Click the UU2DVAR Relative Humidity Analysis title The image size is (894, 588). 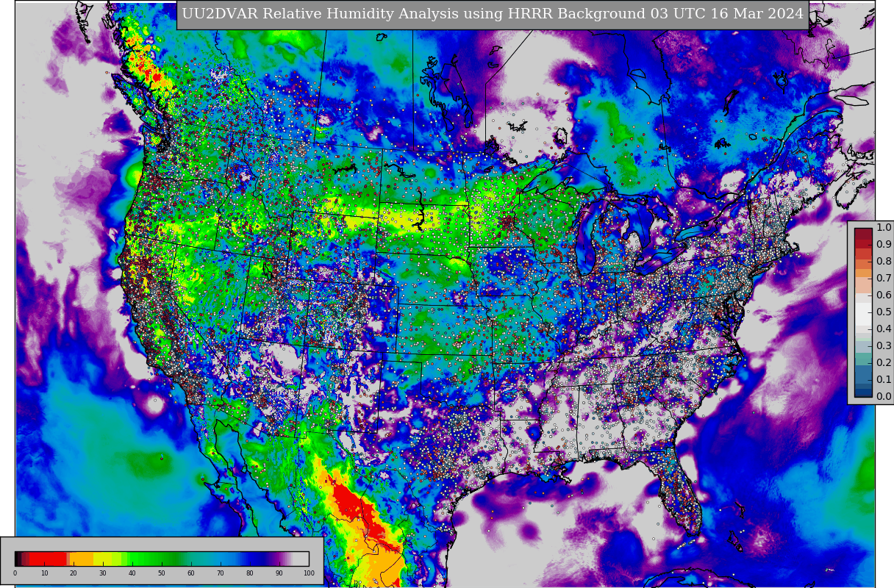(x=493, y=14)
